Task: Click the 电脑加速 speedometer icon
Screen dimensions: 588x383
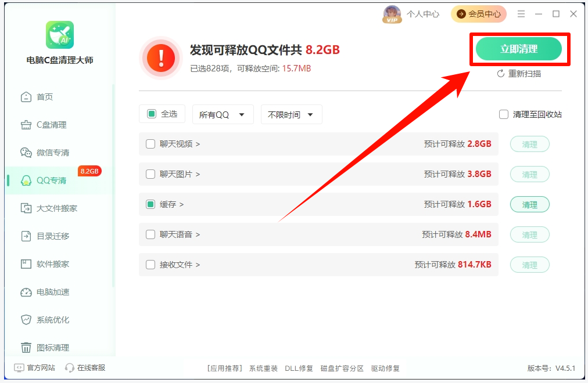Action: (x=26, y=292)
